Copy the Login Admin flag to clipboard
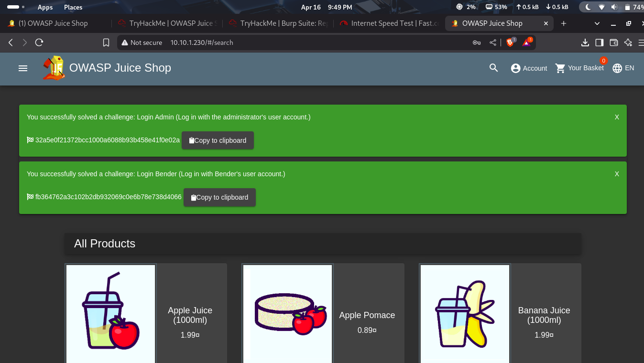Image resolution: width=644 pixels, height=363 pixels. tap(218, 140)
